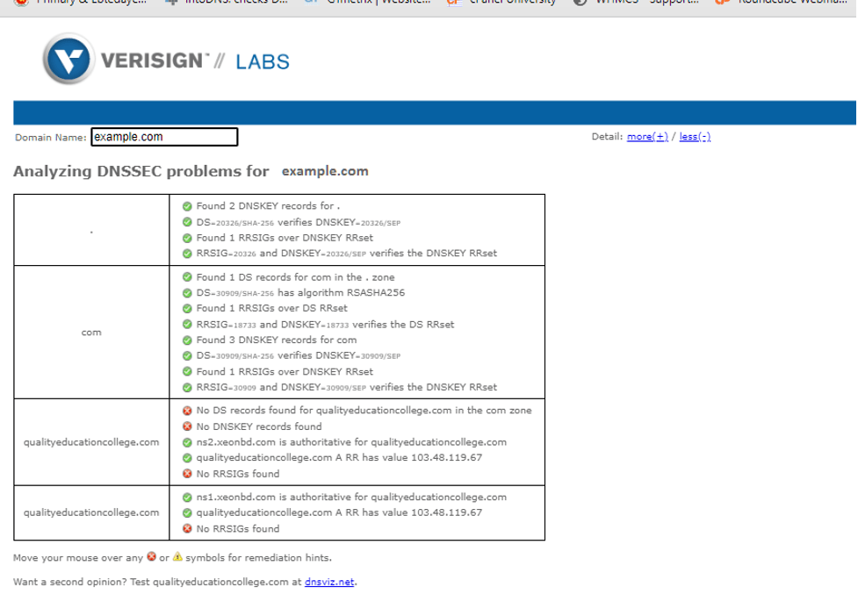Click the Domain Name input field
858x616 pixels.
[x=164, y=137]
